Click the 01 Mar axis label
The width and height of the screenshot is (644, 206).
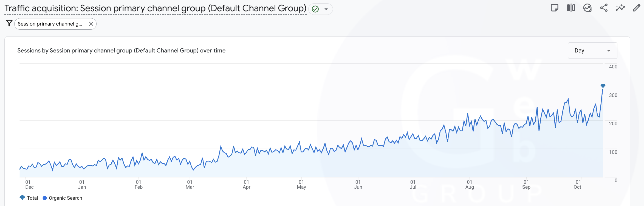coord(190,185)
